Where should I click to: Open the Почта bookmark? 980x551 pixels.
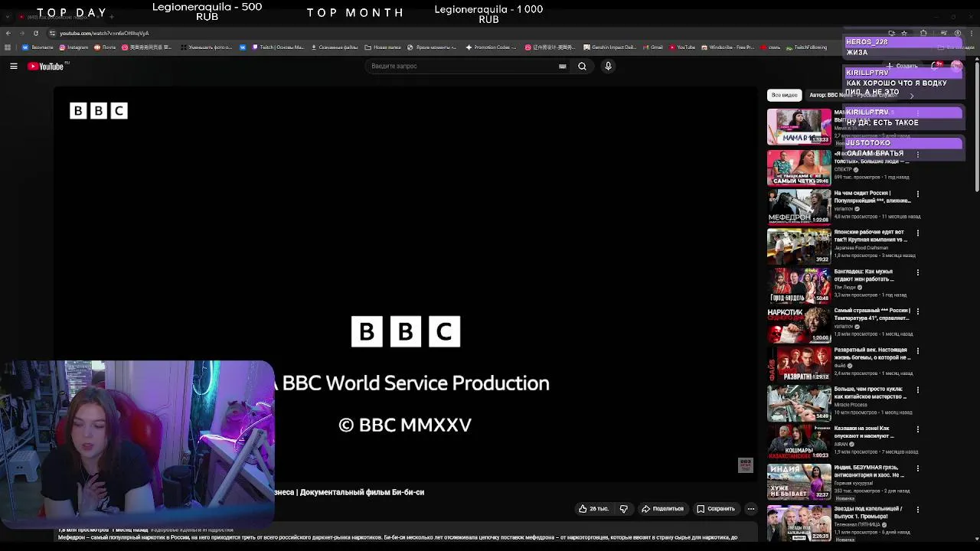[105, 47]
